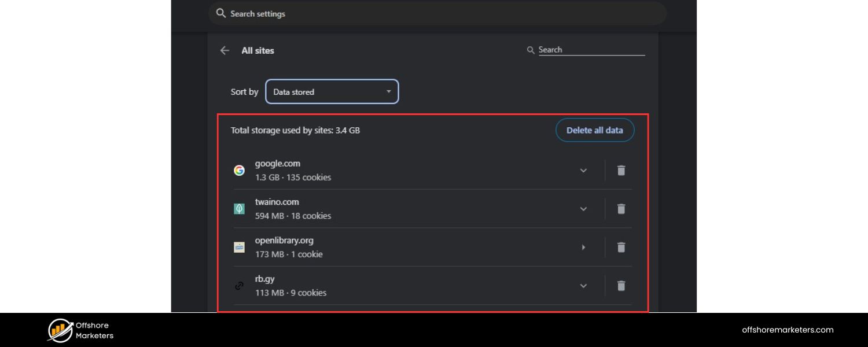
Task: Click the twaino.com favicon
Action: coord(239,209)
